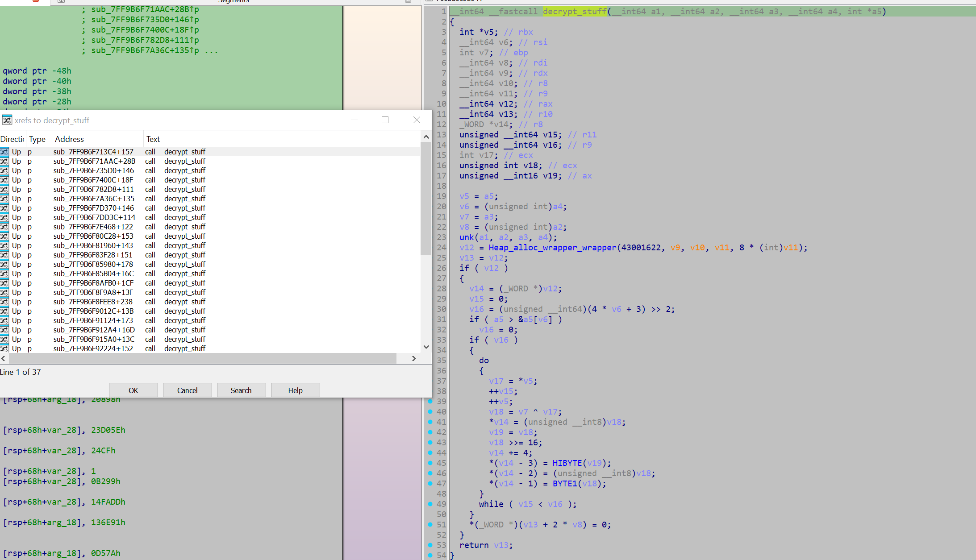
Task: Click xref icon beside sub_7FF9B6F92224+152 row
Action: tap(4, 348)
